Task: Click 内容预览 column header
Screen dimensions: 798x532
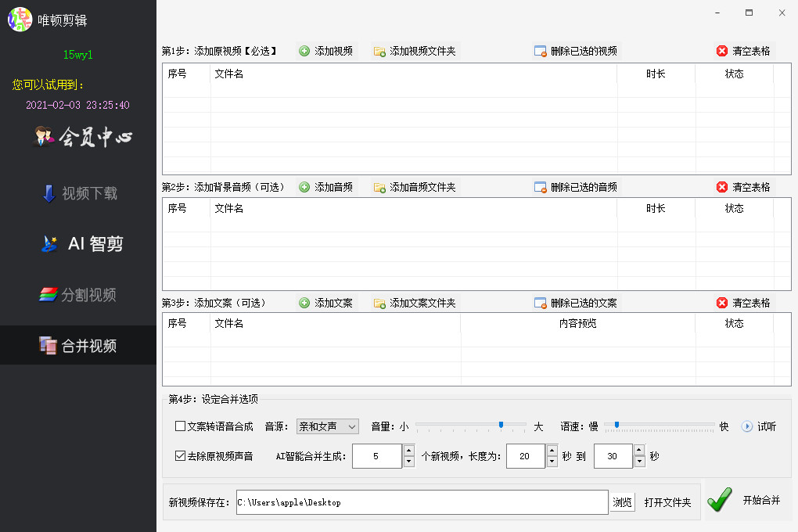Action: point(577,323)
